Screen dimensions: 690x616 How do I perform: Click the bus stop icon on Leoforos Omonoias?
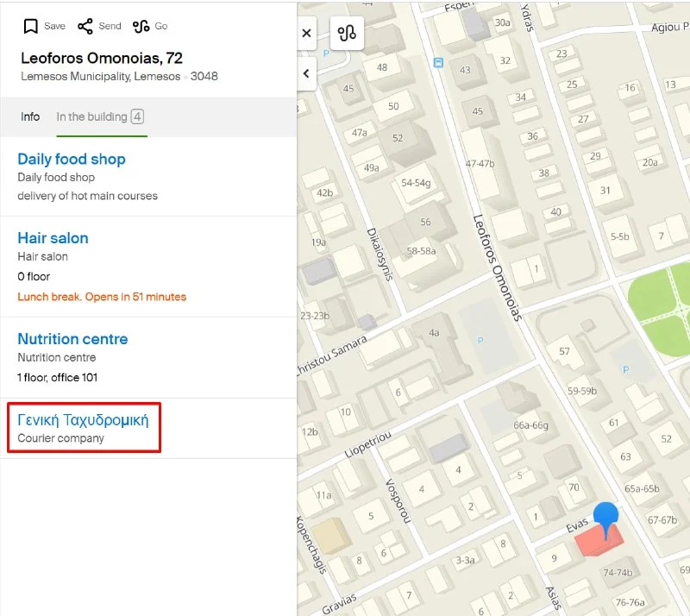[x=439, y=62]
